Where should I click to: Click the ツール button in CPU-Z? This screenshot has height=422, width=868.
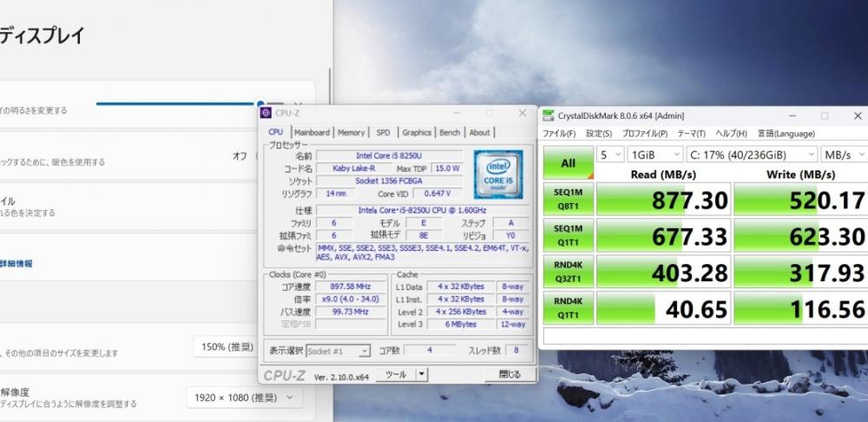395,375
